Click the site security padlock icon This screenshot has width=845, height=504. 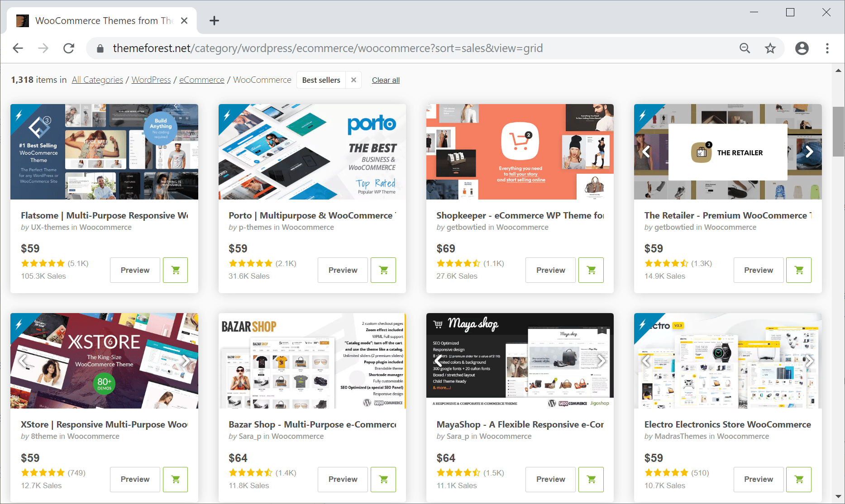click(x=99, y=48)
